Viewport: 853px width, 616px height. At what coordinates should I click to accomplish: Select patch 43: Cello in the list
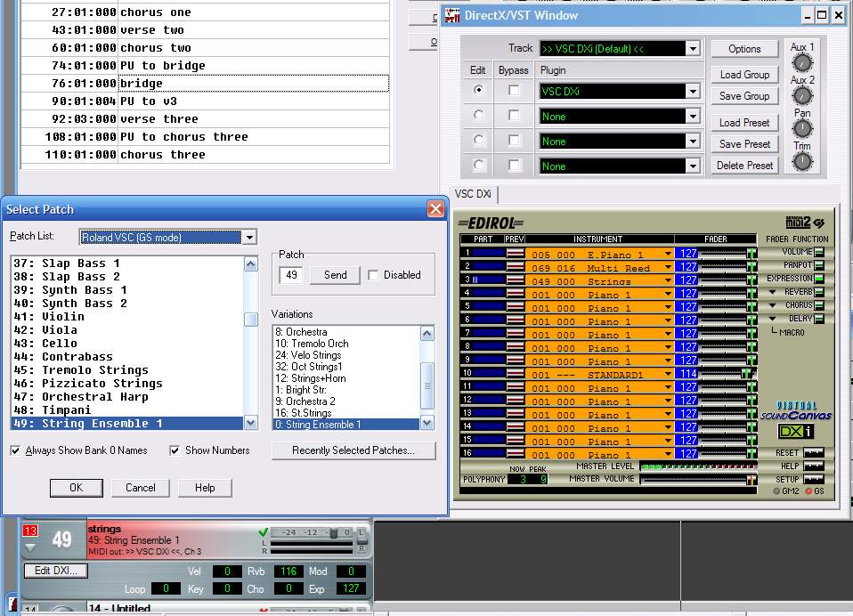pos(127,343)
